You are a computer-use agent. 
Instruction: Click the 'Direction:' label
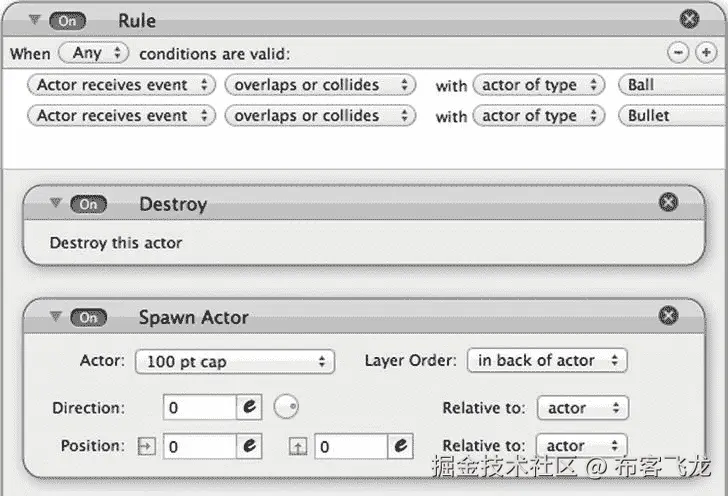click(x=89, y=408)
